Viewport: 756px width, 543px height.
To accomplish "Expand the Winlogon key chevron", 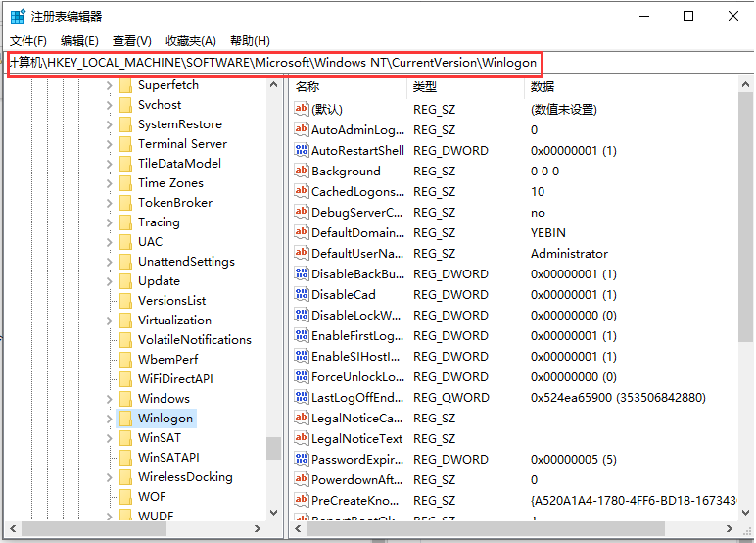I will (x=109, y=419).
